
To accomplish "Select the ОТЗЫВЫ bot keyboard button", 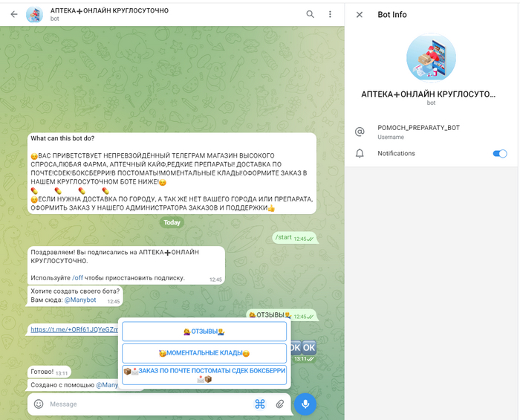I will click(204, 332).
